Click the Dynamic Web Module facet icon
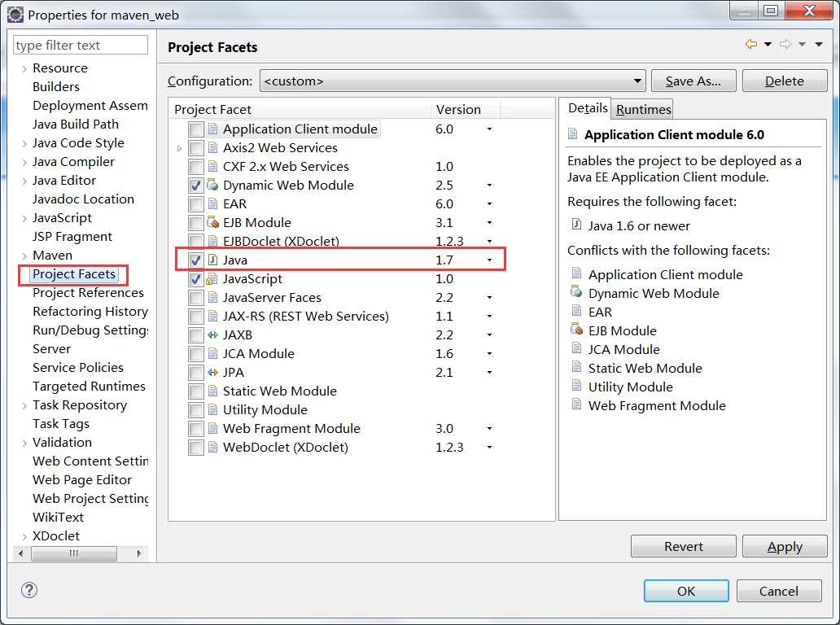This screenshot has width=840, height=625. tap(212, 186)
